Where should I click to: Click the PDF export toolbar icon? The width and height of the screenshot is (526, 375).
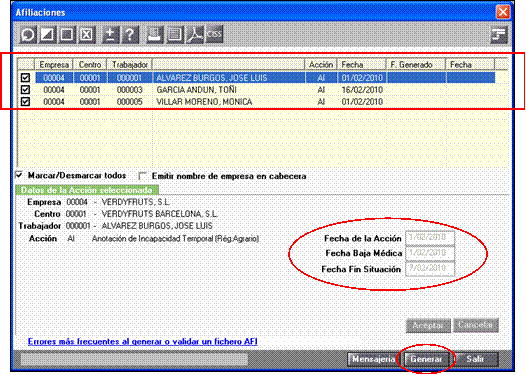[195, 34]
